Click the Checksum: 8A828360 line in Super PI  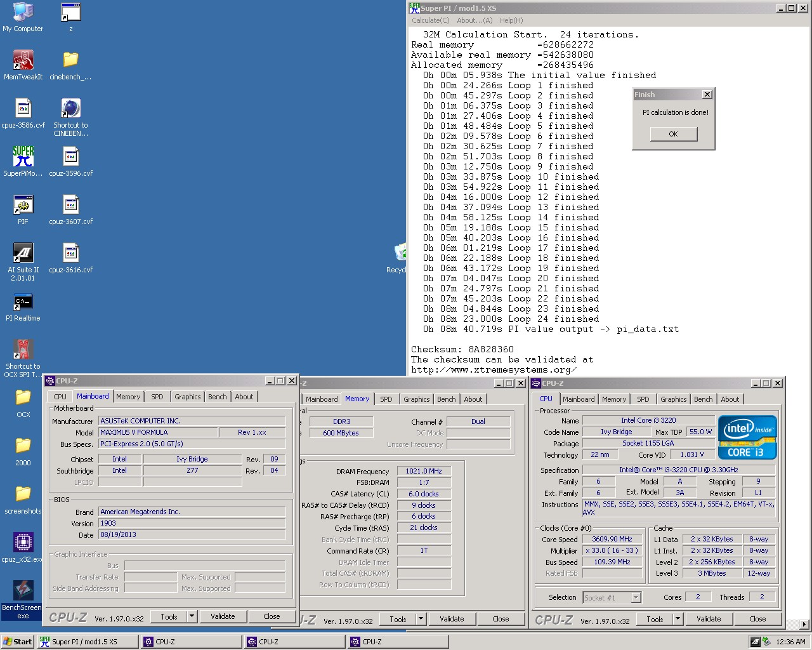[462, 349]
